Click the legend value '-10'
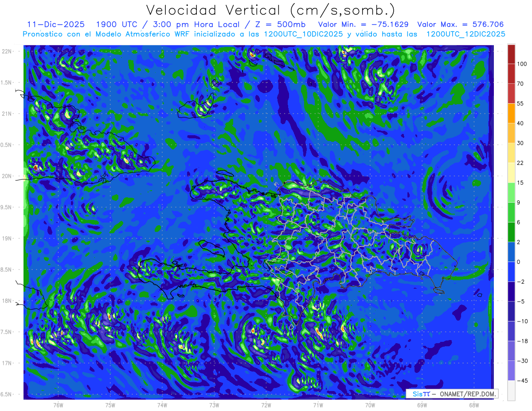Viewport: 532px width, 411px height. tap(522, 321)
